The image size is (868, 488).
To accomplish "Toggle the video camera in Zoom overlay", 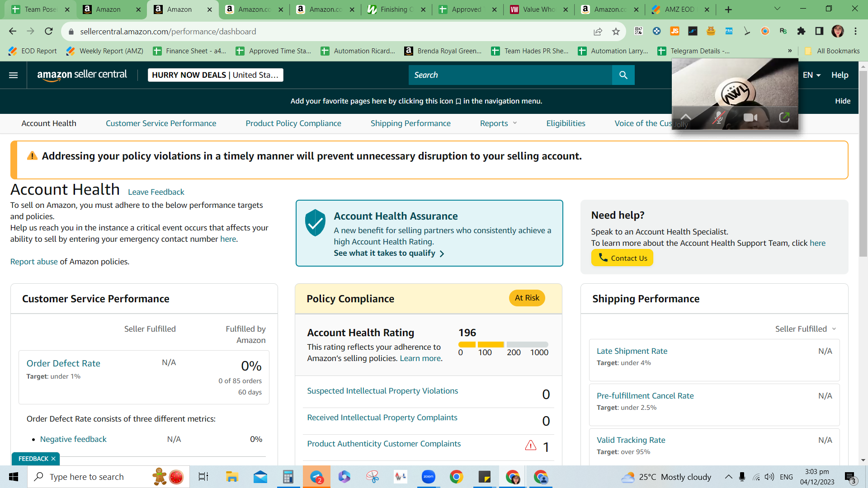I will tap(750, 117).
